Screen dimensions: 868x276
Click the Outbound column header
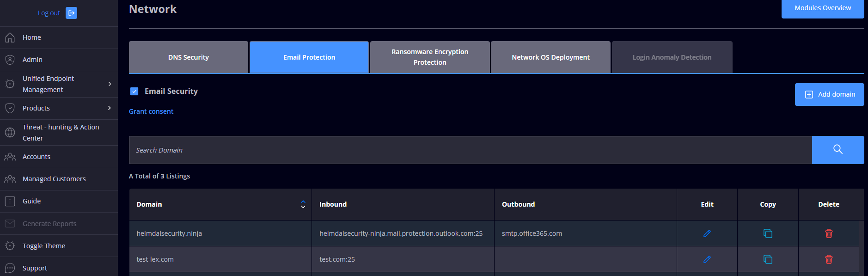[586, 204]
